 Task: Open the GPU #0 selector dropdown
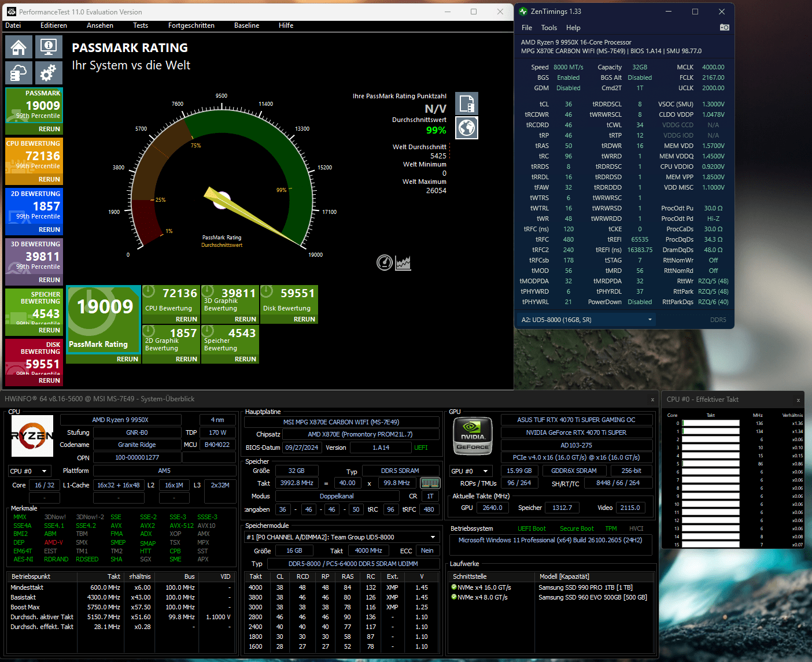coord(470,471)
